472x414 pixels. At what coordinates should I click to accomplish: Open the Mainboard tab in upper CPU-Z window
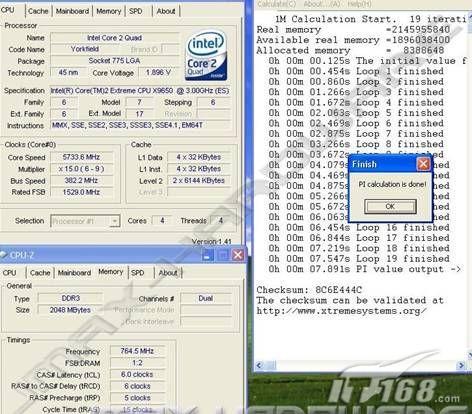click(72, 11)
